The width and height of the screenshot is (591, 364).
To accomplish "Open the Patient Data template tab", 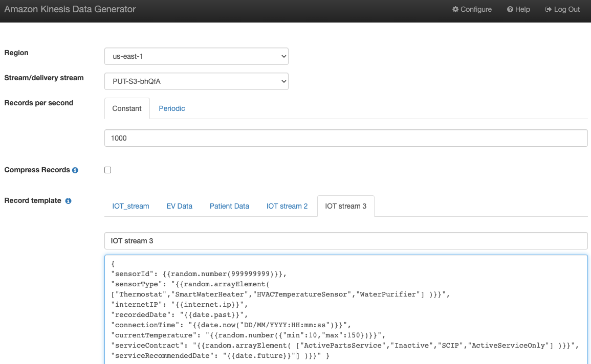I will (229, 206).
